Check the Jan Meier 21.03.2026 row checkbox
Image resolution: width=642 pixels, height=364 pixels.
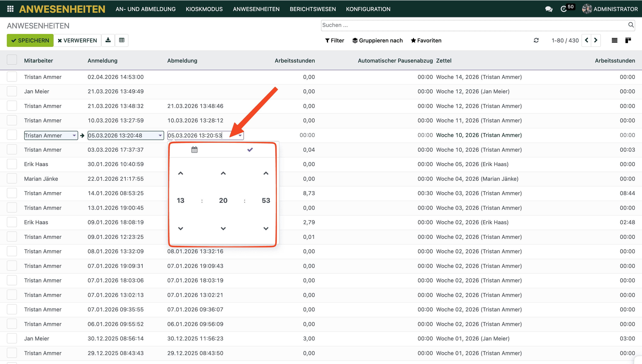12,91
